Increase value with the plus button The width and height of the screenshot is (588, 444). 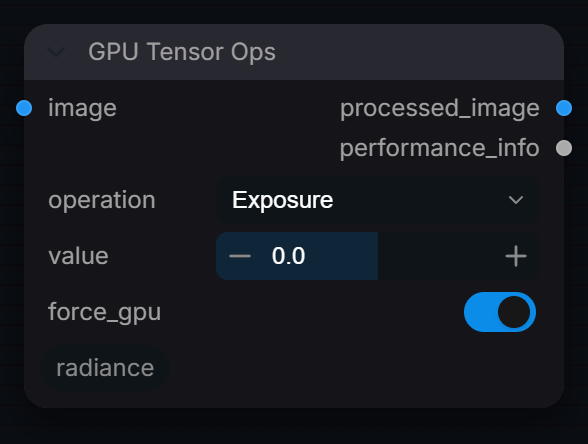516,256
